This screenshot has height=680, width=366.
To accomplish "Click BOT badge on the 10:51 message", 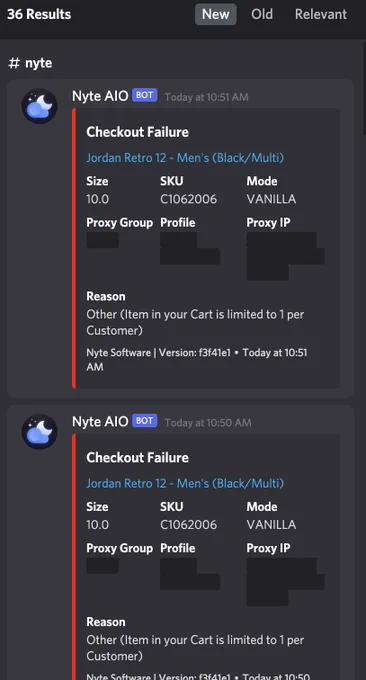I will point(144,95).
